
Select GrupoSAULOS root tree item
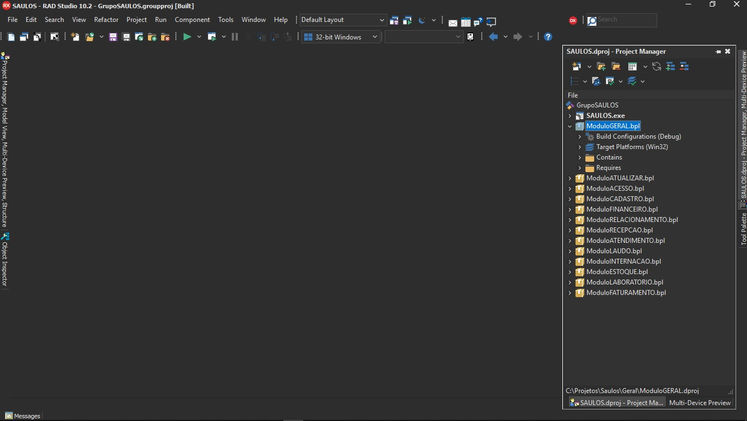(597, 105)
